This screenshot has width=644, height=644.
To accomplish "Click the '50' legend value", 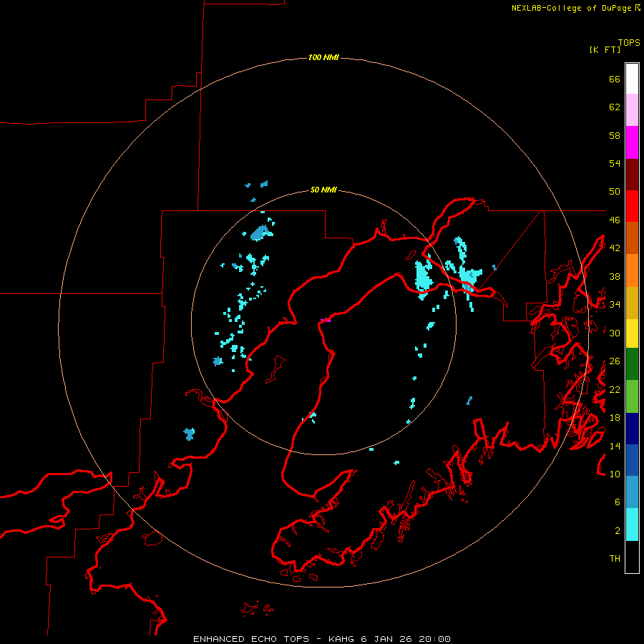I will 615,192.
